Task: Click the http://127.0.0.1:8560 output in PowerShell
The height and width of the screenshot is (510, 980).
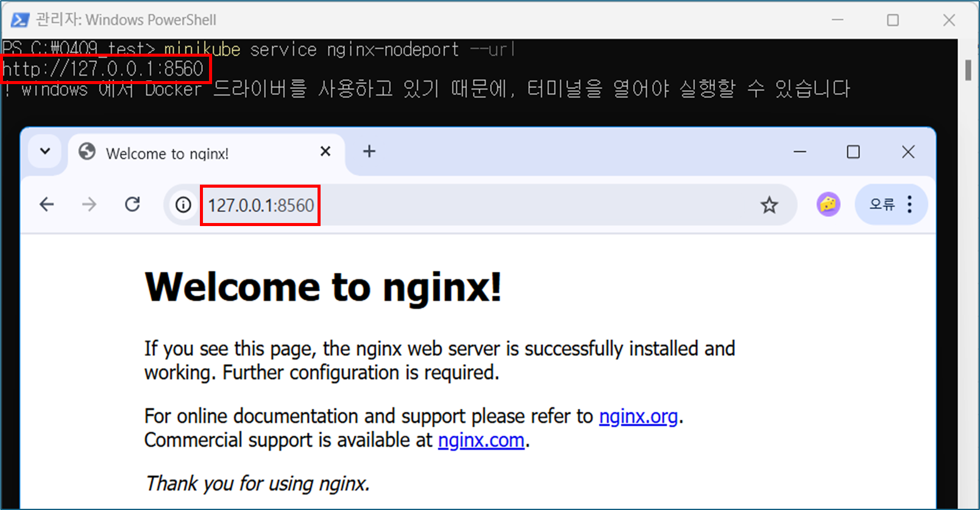Action: point(103,69)
